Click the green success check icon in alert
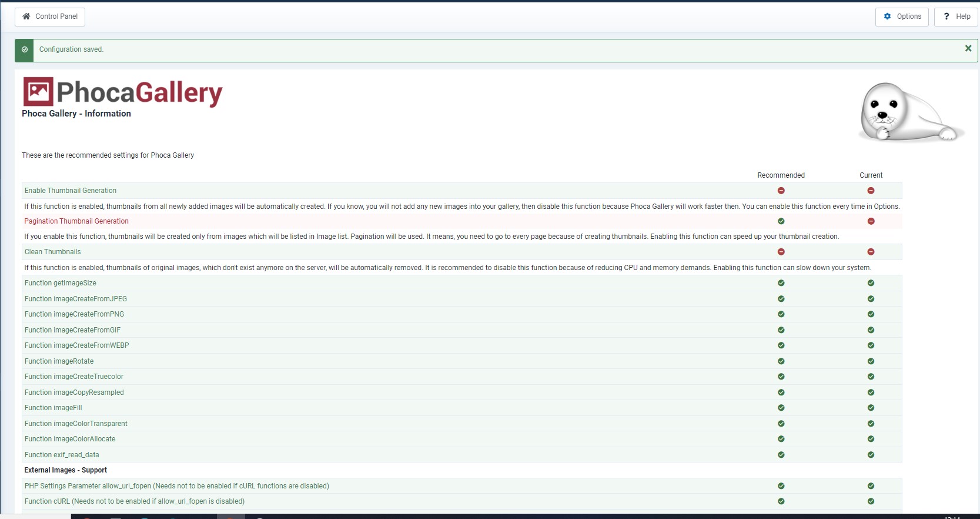 tap(25, 50)
